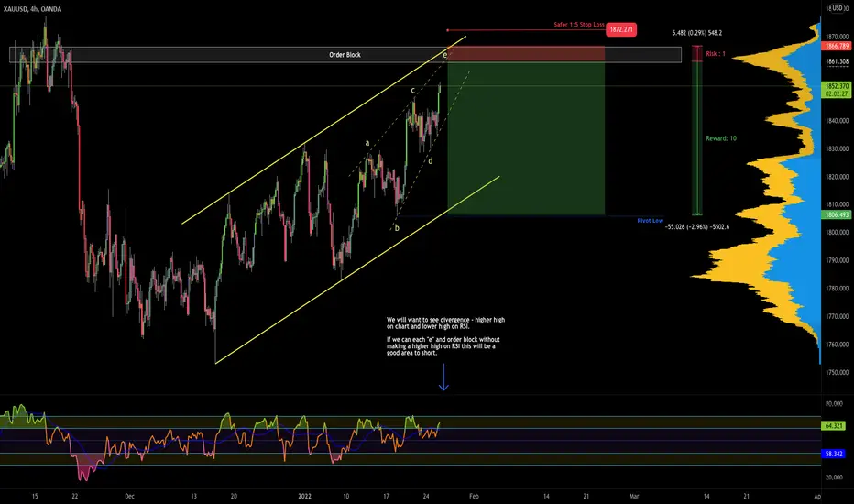Click the wave label "c" above the candles

[413, 91]
